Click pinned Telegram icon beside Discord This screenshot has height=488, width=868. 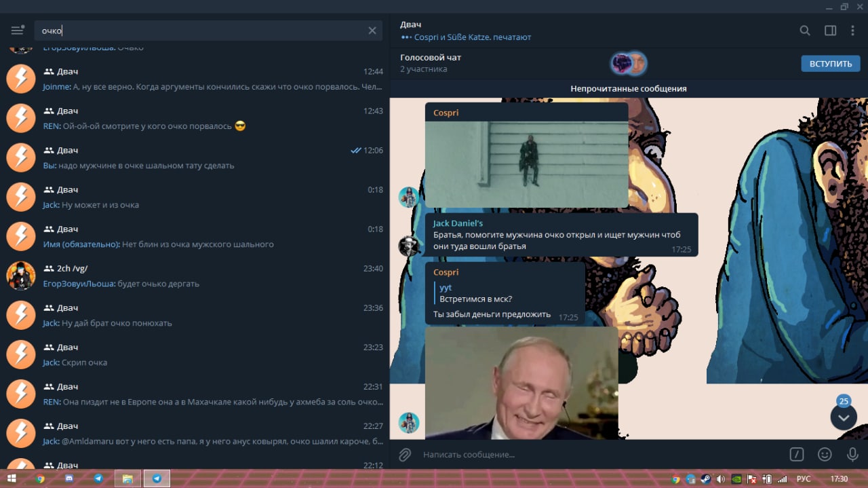[98, 478]
